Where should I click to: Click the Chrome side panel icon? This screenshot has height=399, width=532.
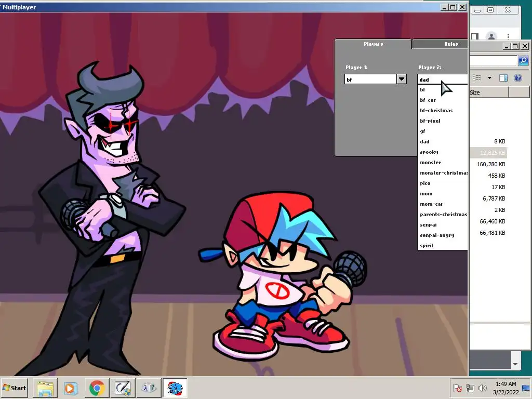[475, 36]
